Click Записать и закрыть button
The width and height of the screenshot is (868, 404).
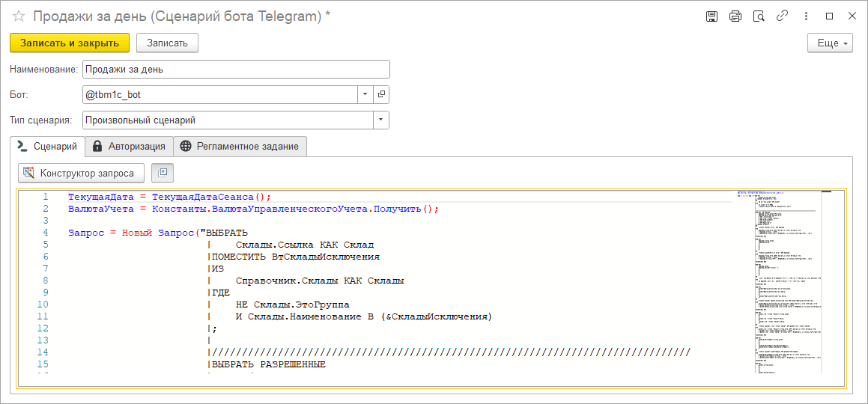(x=69, y=43)
